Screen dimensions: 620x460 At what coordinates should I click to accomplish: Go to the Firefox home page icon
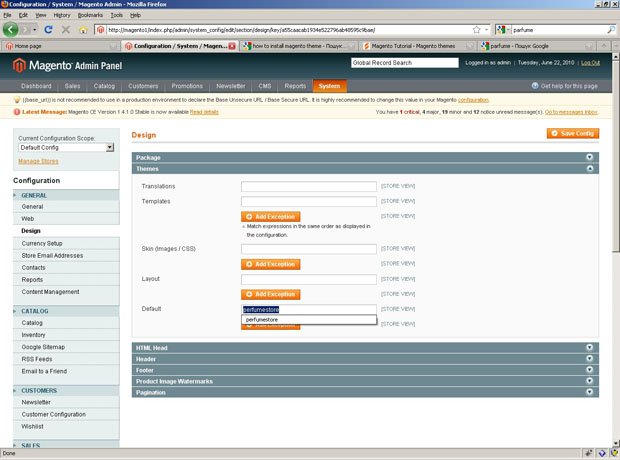[x=83, y=30]
